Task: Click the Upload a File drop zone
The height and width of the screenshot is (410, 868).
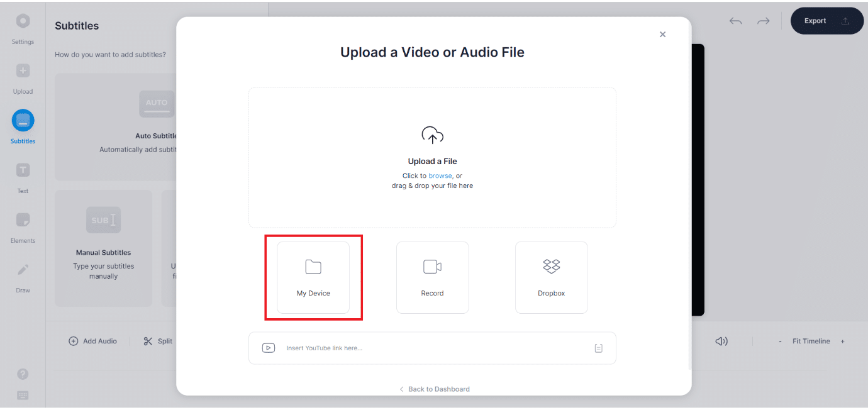Action: click(x=432, y=157)
